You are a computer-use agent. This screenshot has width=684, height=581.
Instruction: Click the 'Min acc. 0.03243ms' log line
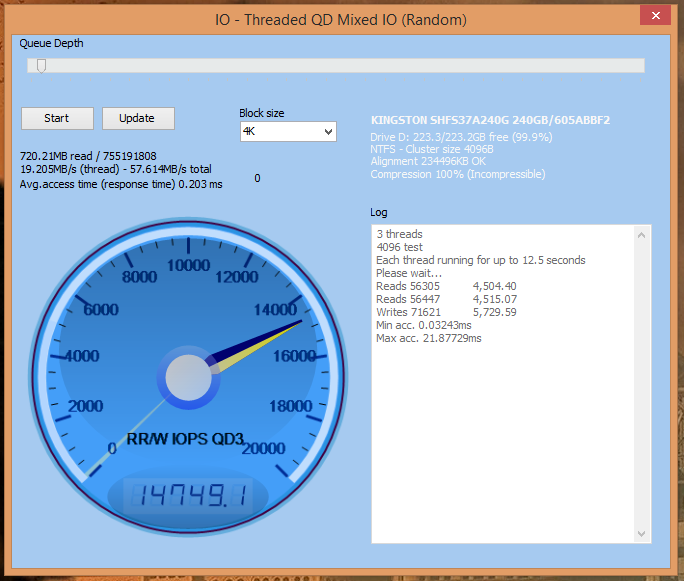[x=424, y=325]
